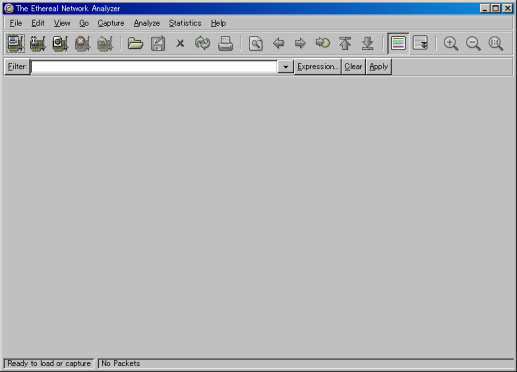The width and height of the screenshot is (517, 372).
Task: Click the save capture file icon
Action: pos(158,43)
